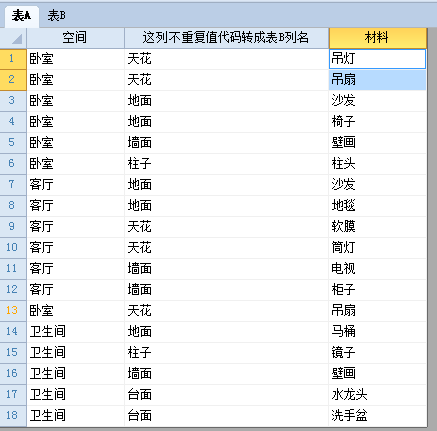The image size is (437, 431).
Task: Select row header number 7
Action: coord(13,185)
